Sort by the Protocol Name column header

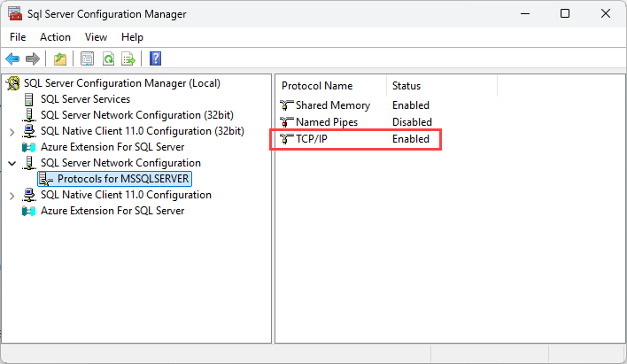[317, 86]
